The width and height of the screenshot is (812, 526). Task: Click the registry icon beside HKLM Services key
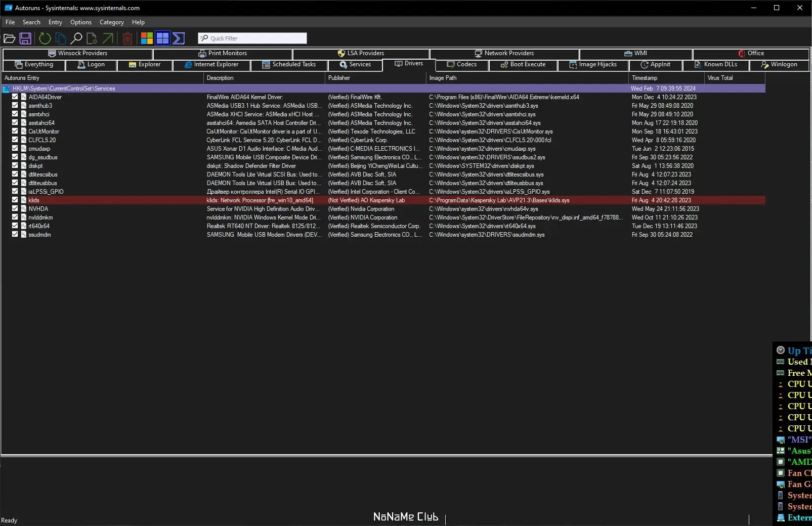6,89
